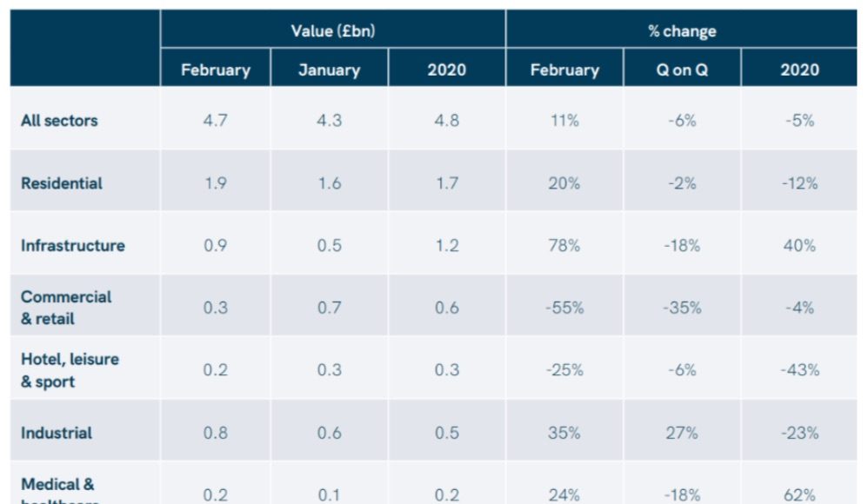The width and height of the screenshot is (868, 504).
Task: Select the 'Hotel, leisure & sport' row label
Action: click(70, 370)
